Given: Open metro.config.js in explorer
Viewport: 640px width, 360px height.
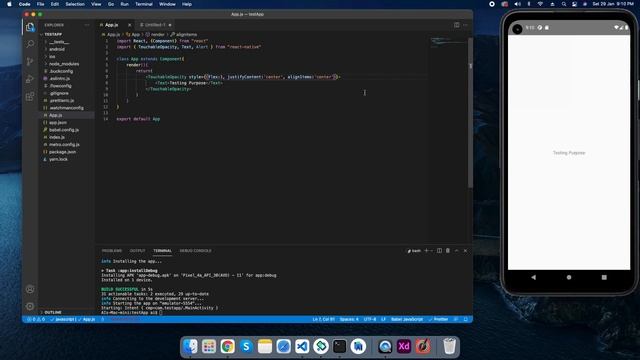Looking at the screenshot, I should tap(64, 145).
